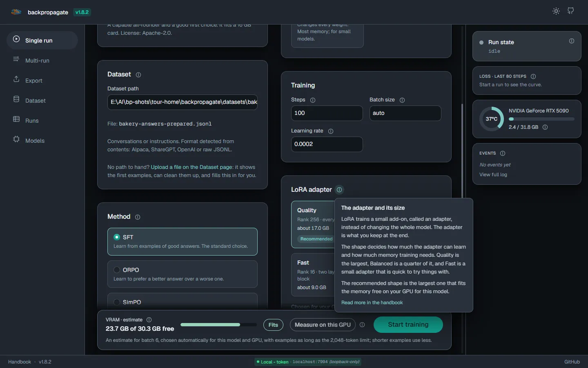Show the GPU memory info icon
Viewport: 588px width, 368px height.
pos(545,127)
